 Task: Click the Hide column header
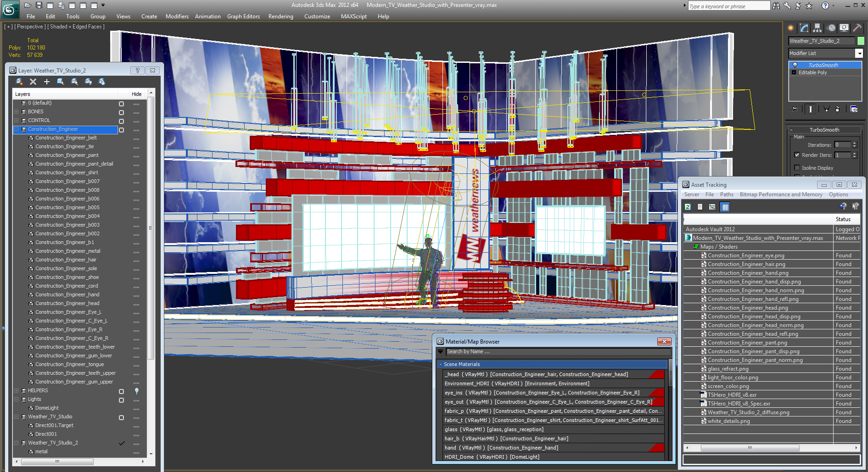click(x=137, y=94)
